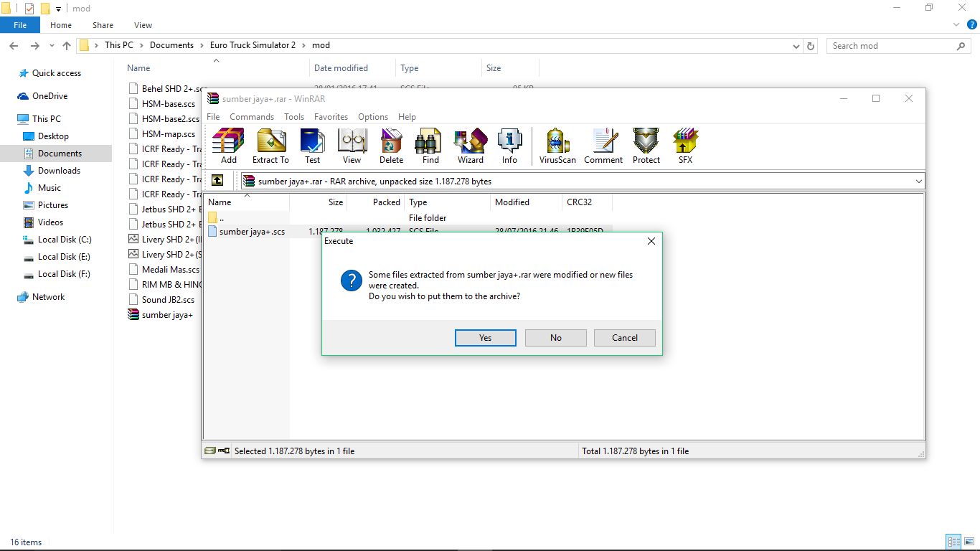Click the Extract To toolbar icon
Viewport: 980px width, 551px height.
click(x=270, y=146)
